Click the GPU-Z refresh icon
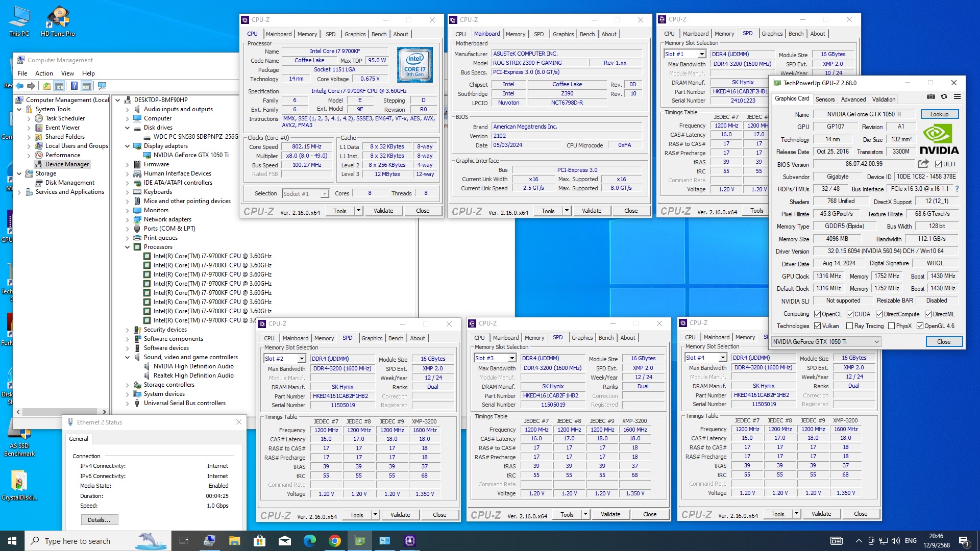The height and width of the screenshot is (551, 980). (x=944, y=96)
